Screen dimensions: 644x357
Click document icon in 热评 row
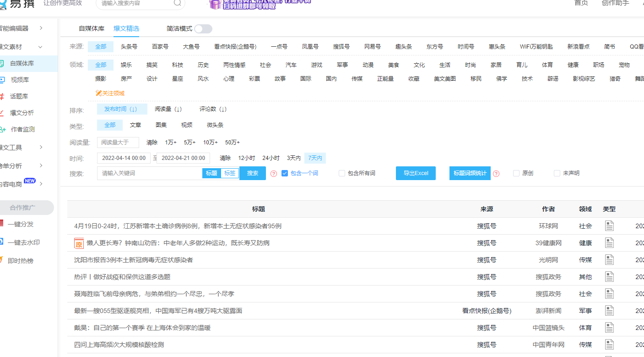click(x=609, y=277)
